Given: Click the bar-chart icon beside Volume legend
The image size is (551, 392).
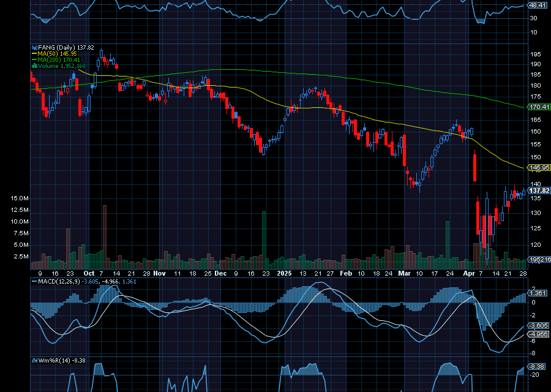Looking at the screenshot, I should (x=34, y=66).
